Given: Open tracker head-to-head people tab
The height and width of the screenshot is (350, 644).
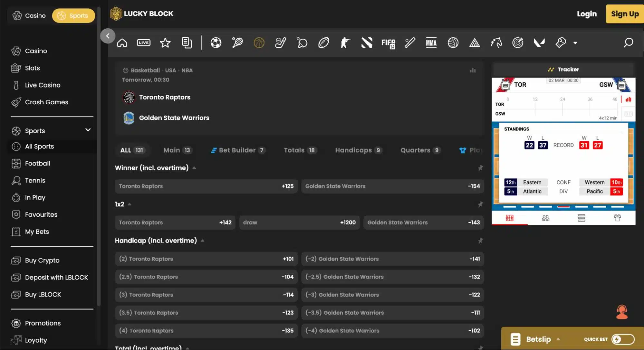Looking at the screenshot, I should point(545,218).
